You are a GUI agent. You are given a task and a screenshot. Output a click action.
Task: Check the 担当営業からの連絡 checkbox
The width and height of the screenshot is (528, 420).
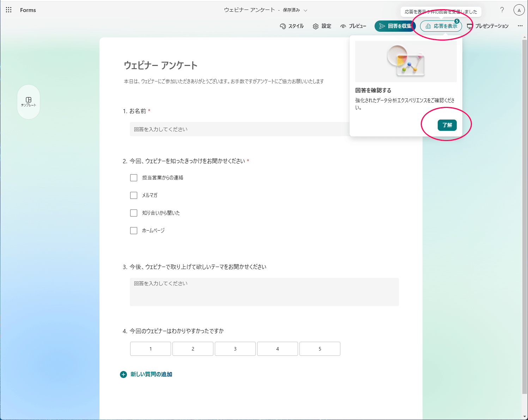pos(134,177)
